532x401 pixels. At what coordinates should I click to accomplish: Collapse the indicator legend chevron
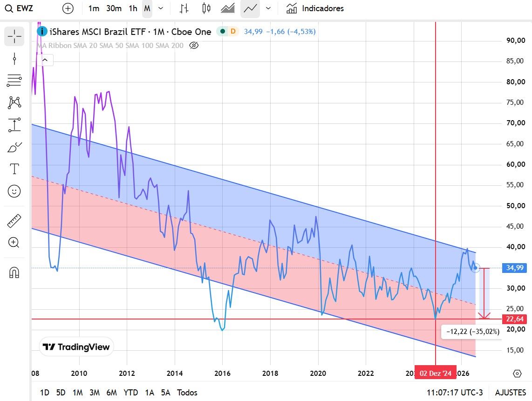[x=45, y=60]
